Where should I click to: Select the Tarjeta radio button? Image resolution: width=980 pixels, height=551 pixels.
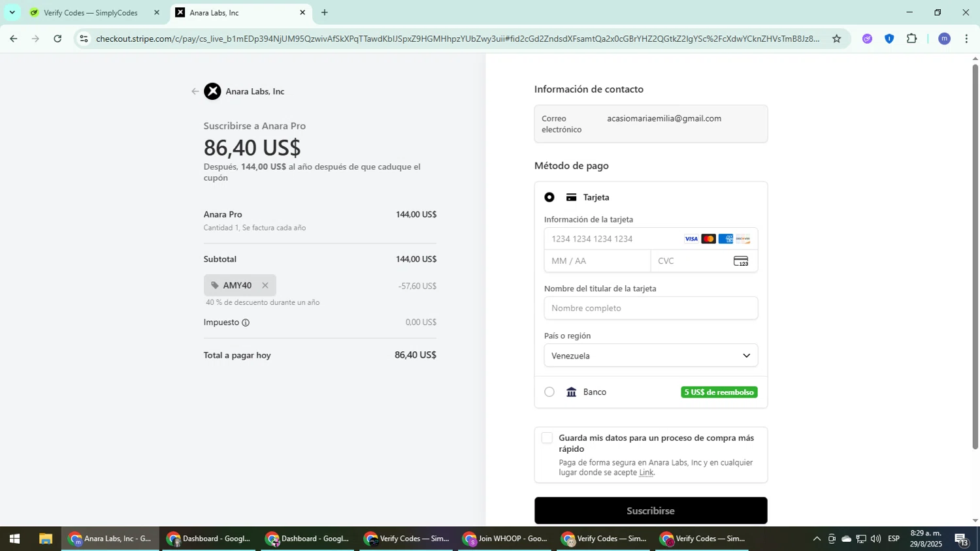pos(549,197)
